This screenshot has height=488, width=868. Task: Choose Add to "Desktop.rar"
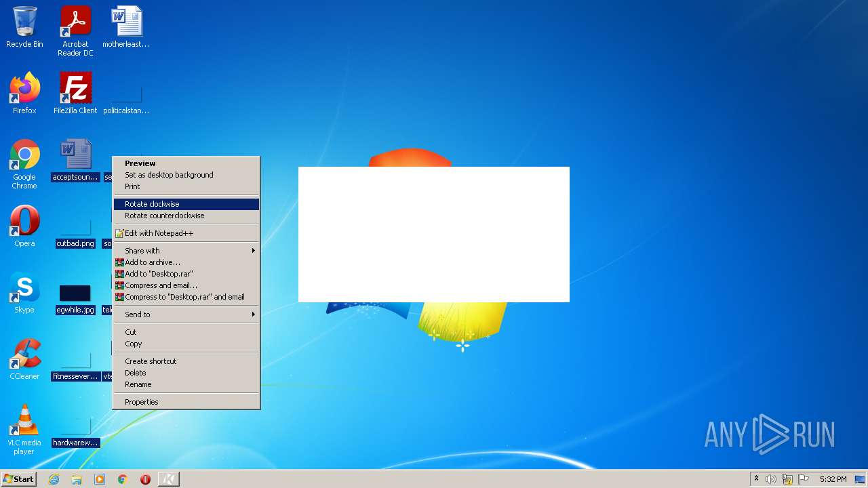point(186,274)
